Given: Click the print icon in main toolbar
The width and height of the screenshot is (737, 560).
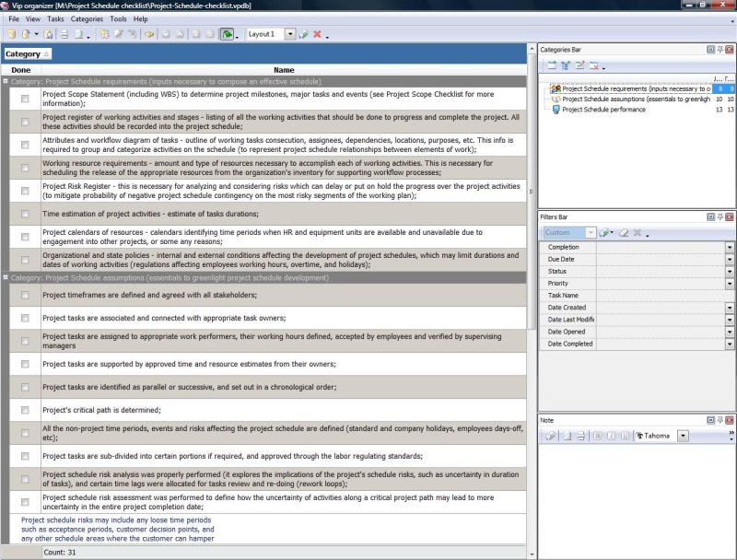Looking at the screenshot, I should 64,34.
